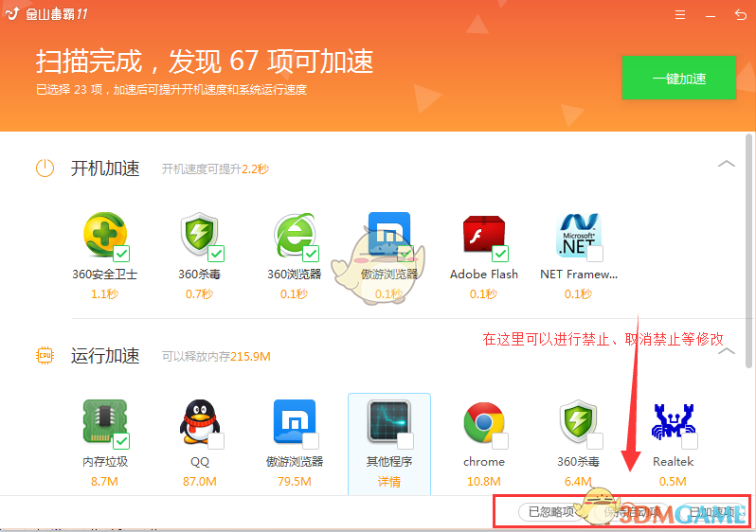This screenshot has height=532, width=756.
Task: Select the Realtek icon
Action: (674, 423)
